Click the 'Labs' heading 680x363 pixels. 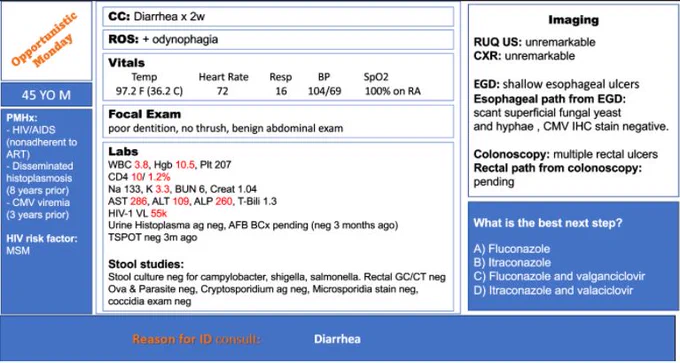[123, 151]
